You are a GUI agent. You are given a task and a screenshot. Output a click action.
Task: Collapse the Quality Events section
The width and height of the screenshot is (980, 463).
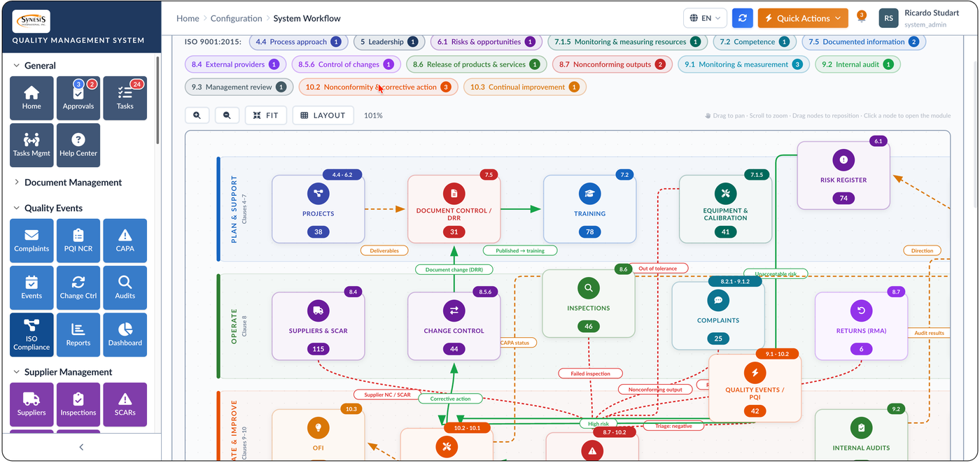pos(53,208)
